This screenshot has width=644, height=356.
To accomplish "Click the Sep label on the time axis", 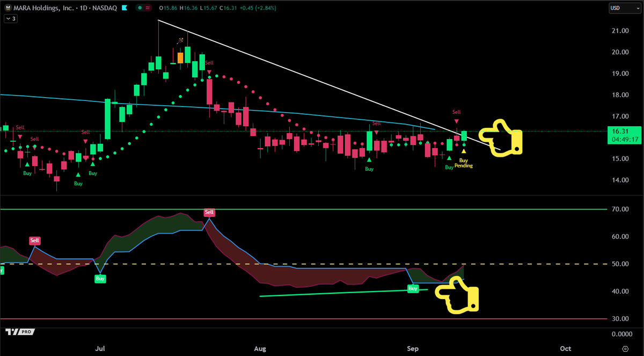I will 413,348.
